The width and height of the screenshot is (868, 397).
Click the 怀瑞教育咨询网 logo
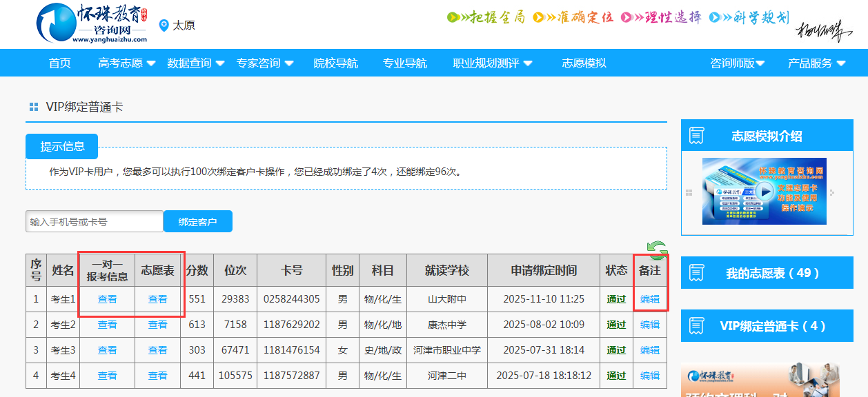pyautogui.click(x=91, y=24)
